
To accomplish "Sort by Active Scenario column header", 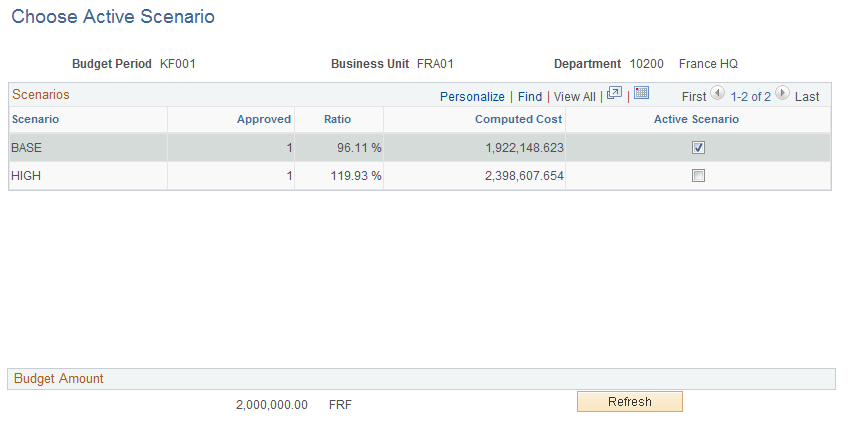I will (696, 119).
